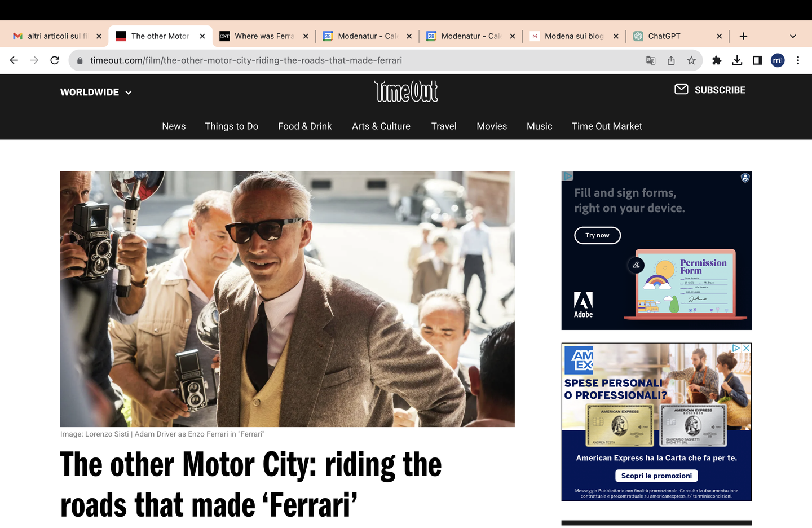Screen dimensions: 812x528
Task: Open the new tab with plus button
Action: (743, 36)
